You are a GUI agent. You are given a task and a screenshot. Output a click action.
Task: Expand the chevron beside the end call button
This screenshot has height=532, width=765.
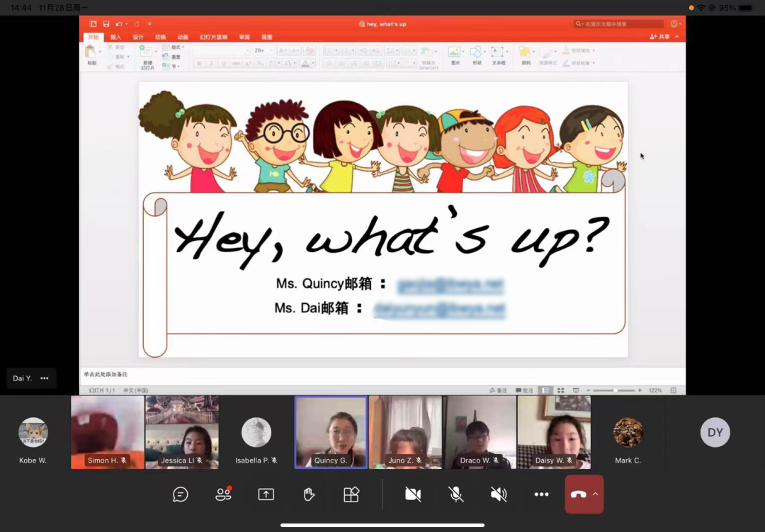point(596,494)
